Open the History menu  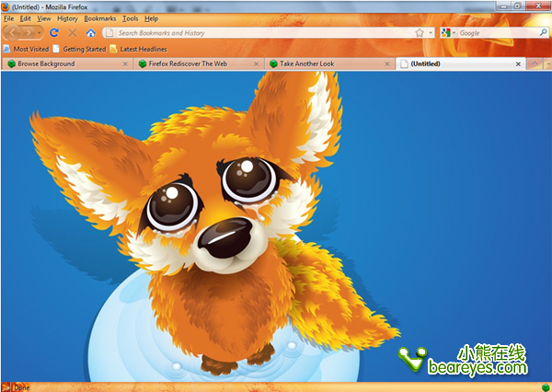67,18
